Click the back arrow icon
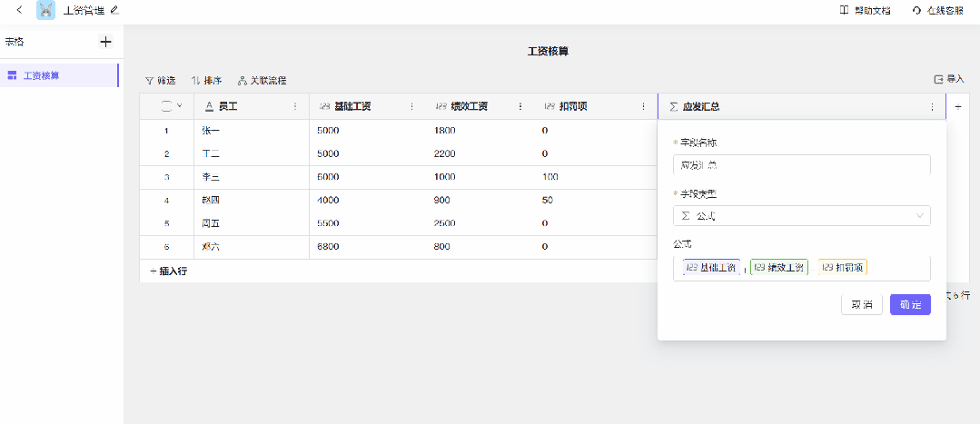980x424 pixels. pyautogui.click(x=20, y=10)
